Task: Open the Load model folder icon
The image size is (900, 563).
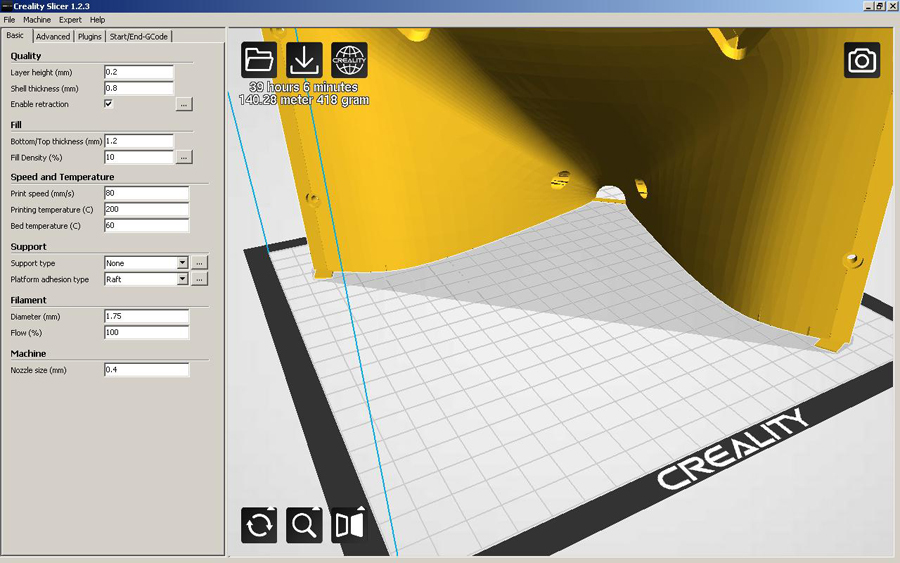Action: (x=259, y=60)
